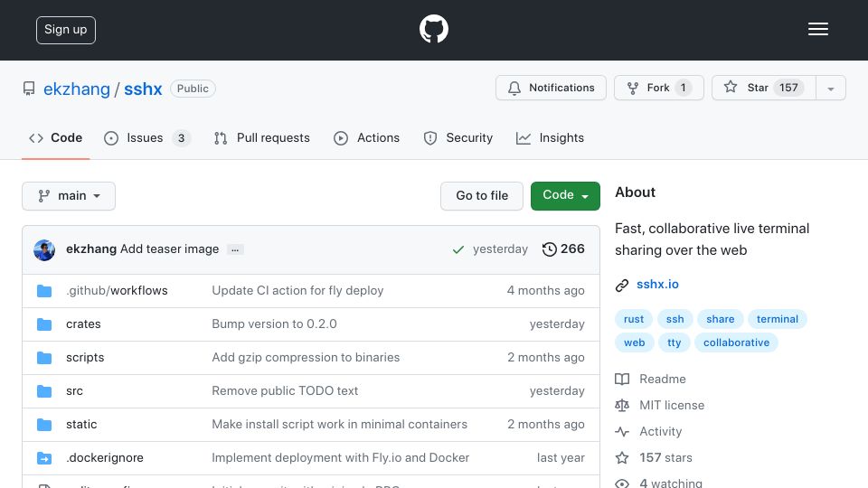Open the .dockerignore file
The image size is (868, 488).
point(105,457)
